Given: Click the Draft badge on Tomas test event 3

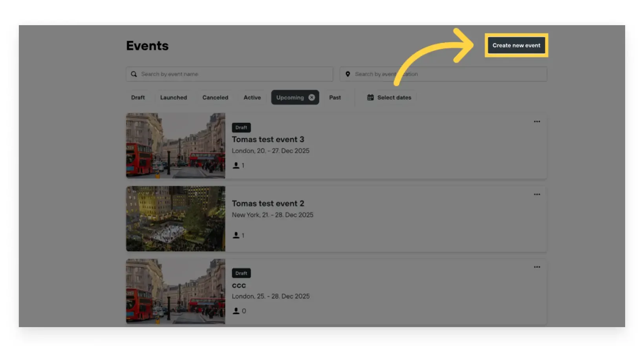Looking at the screenshot, I should (x=241, y=127).
